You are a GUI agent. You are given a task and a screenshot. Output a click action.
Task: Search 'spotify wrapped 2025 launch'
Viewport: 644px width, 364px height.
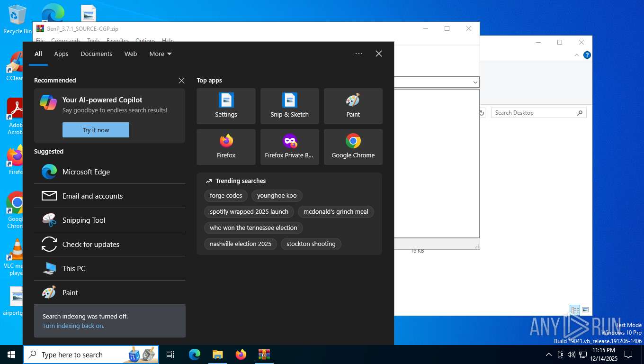(249, 211)
